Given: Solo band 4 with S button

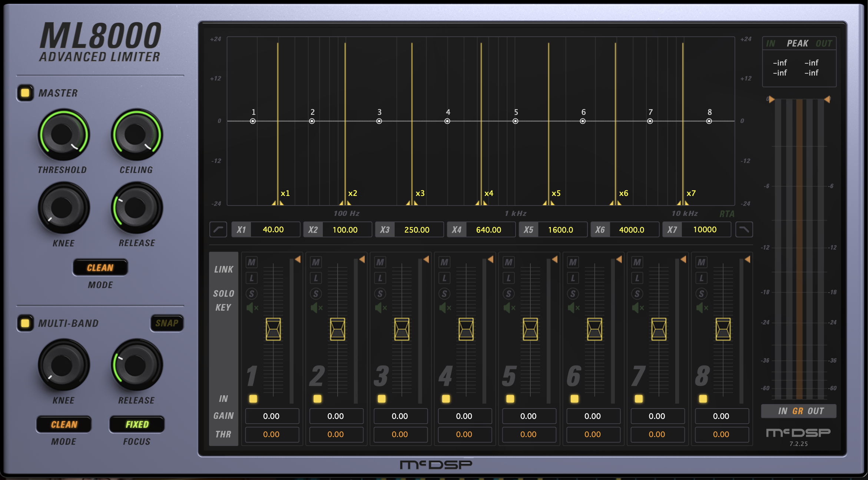Looking at the screenshot, I should [444, 294].
